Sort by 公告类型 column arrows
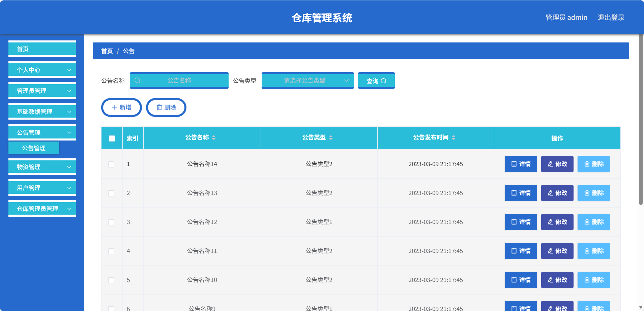644x311 pixels. (x=331, y=137)
